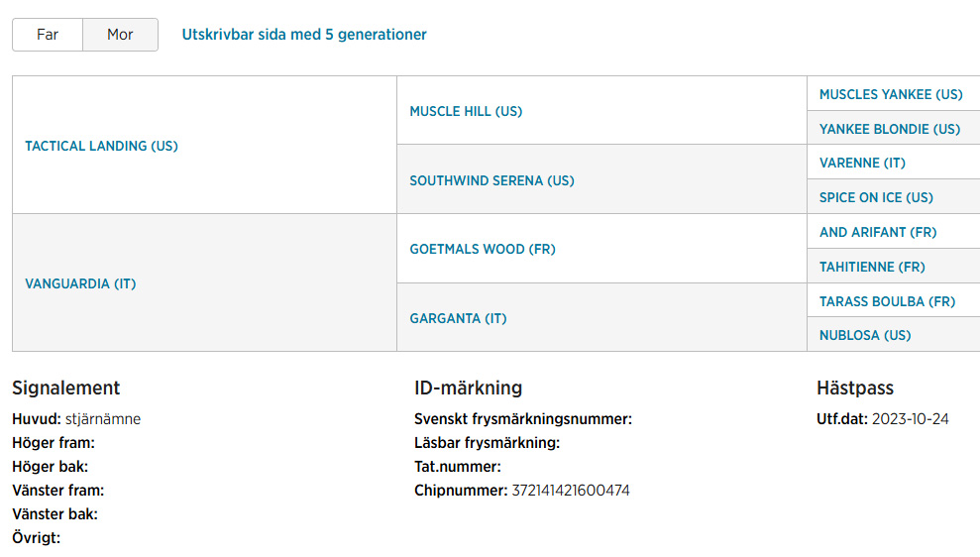Viewport: 980px width, 557px height.
Task: Open TAHITIENNE (FR) pedigree link
Action: pos(872,267)
